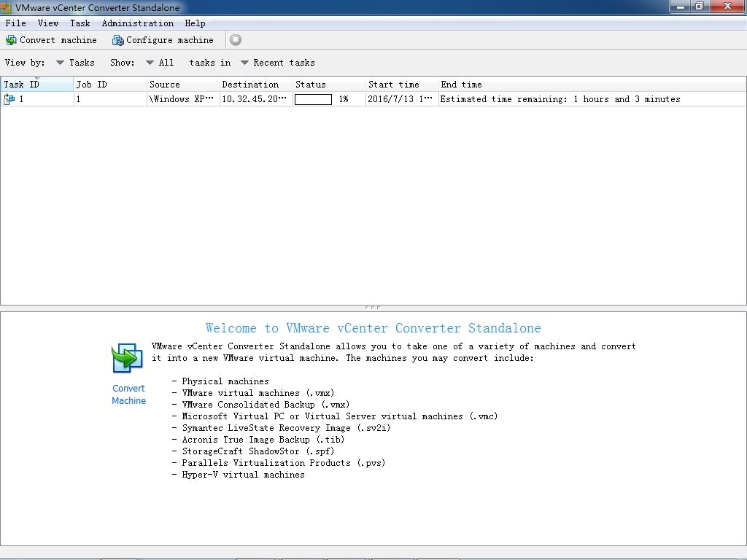The image size is (747, 560).
Task: Click 'Parallels Virtualization Products (.pvs)' text
Action: click(284, 463)
